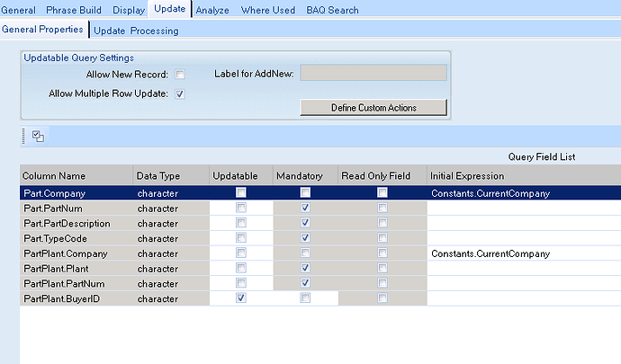
Task: Check Read Only Field for Part.PartNum
Action: point(382,208)
